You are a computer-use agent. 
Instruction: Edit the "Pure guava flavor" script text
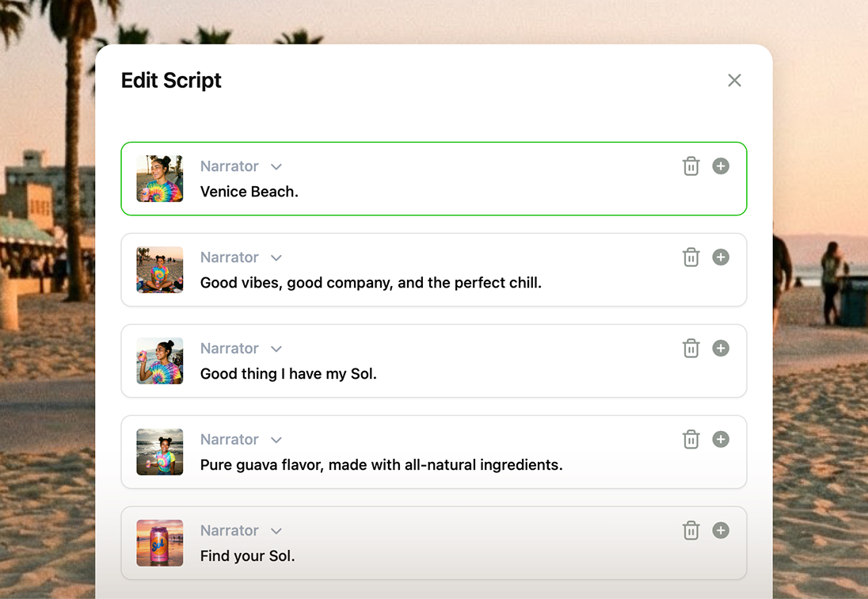pyautogui.click(x=381, y=465)
